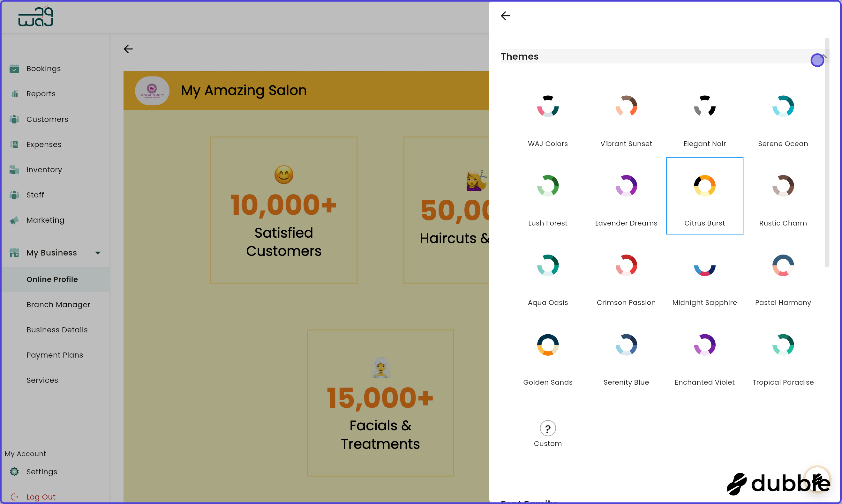Open the Services settings

click(42, 380)
